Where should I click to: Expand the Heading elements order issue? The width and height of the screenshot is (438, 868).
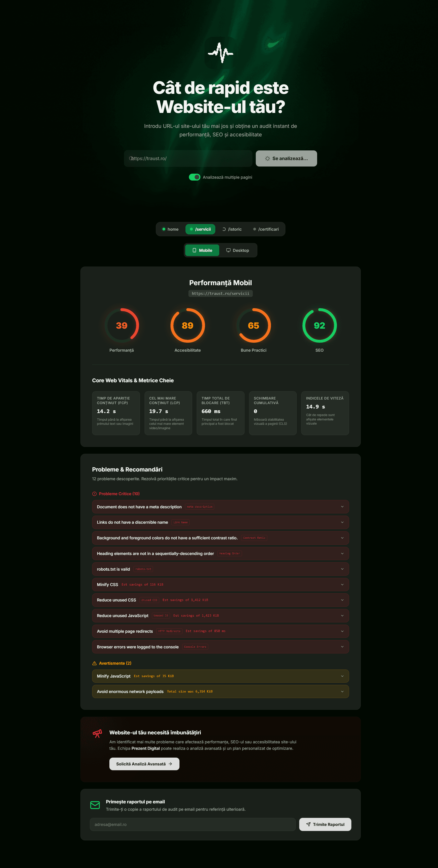221,553
